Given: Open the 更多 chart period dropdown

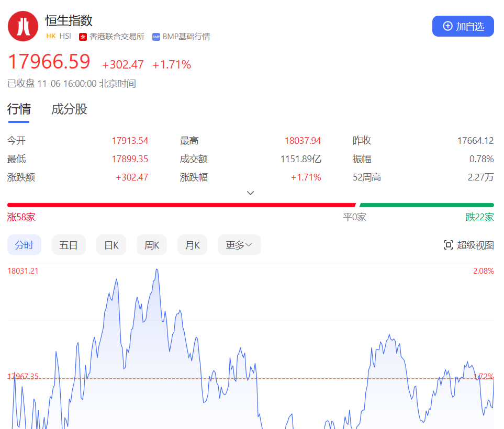Looking at the screenshot, I should click(239, 245).
